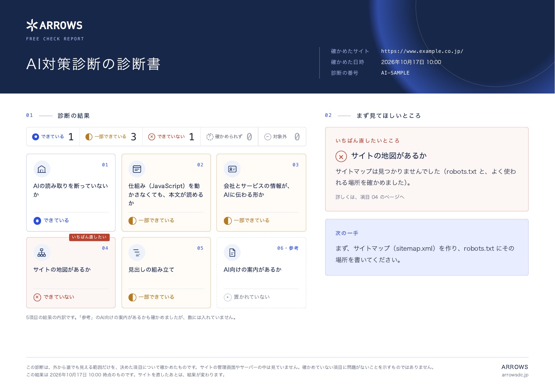Open card AIの読み取りを断っていないか
The height and width of the screenshot is (392, 555).
pyautogui.click(x=71, y=193)
